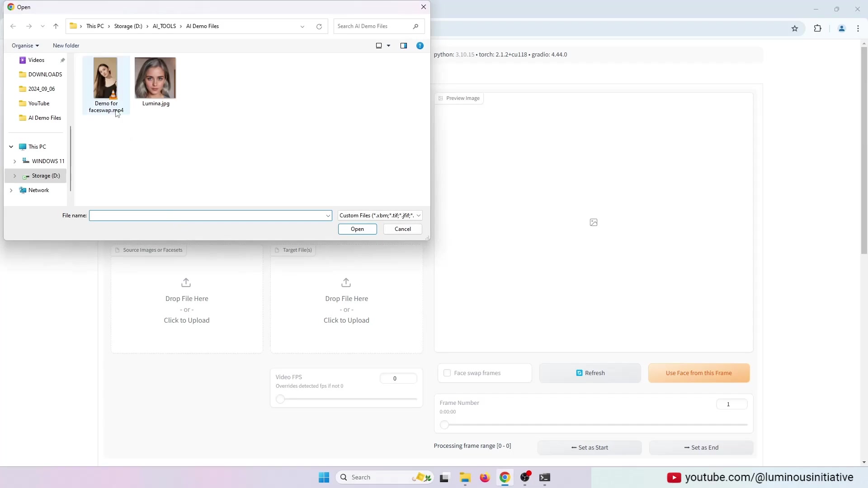
Task: Open the file type filter dropdown
Action: tap(380, 216)
